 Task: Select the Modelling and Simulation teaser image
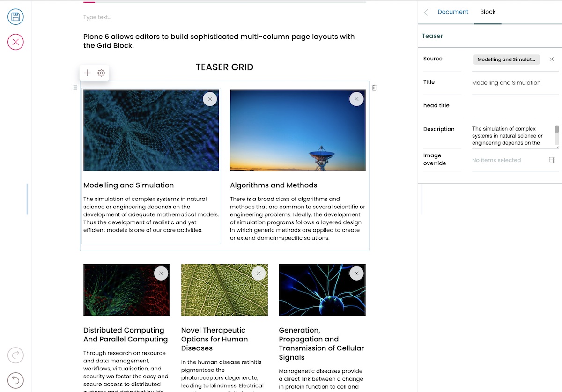click(x=151, y=130)
